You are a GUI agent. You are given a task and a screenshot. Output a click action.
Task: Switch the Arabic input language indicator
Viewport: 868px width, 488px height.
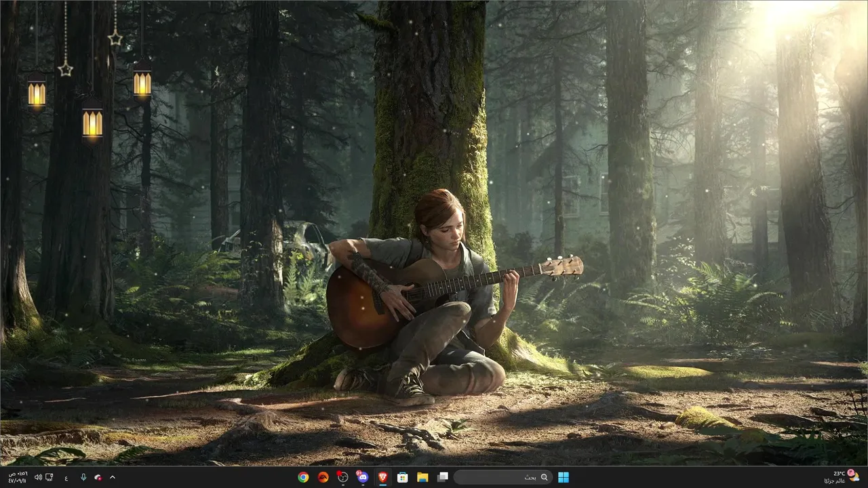click(66, 477)
